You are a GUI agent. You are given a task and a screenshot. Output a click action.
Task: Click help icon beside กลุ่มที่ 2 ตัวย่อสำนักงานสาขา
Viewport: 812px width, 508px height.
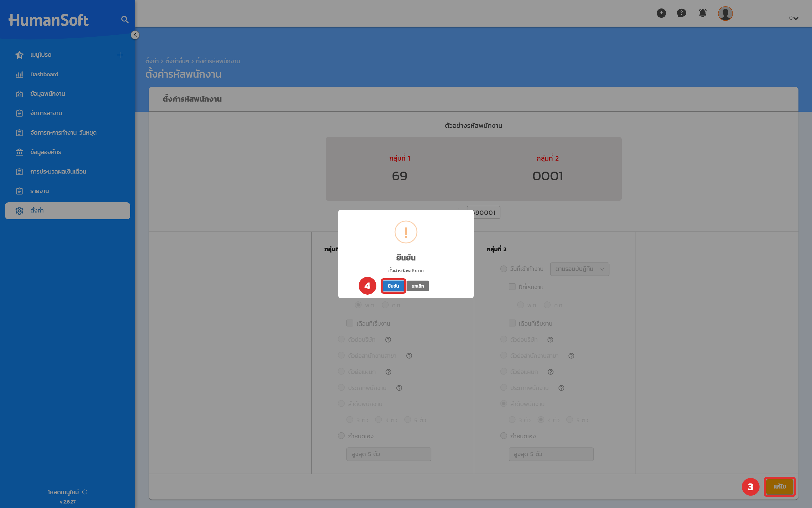572,356
